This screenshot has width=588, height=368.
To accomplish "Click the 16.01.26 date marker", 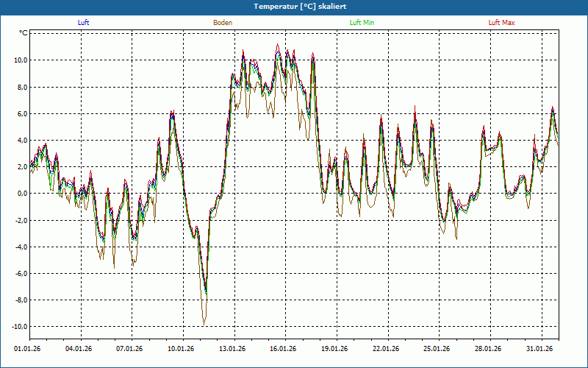I will coord(283,350).
